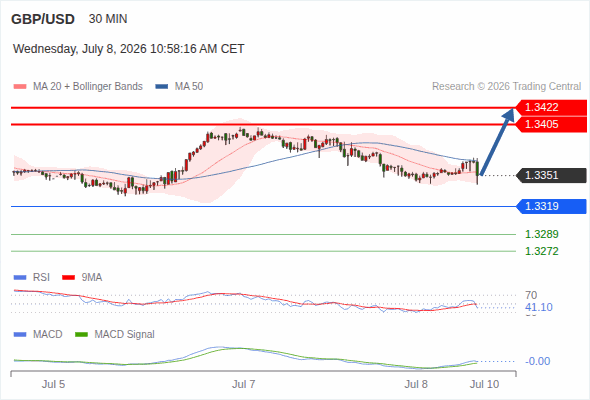Click the MA 50 blue legend swatch

[162, 87]
